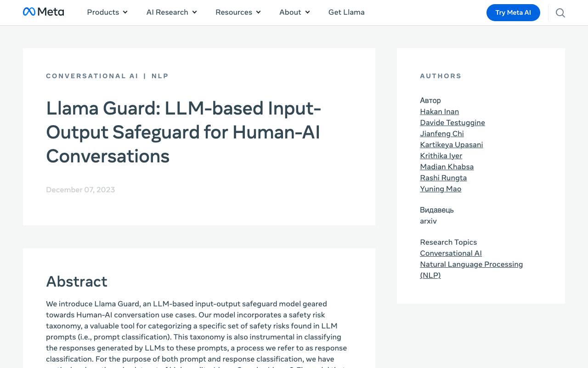Image resolution: width=588 pixels, height=368 pixels.
Task: Open author Davide Testuggine link
Action: pyautogui.click(x=452, y=122)
